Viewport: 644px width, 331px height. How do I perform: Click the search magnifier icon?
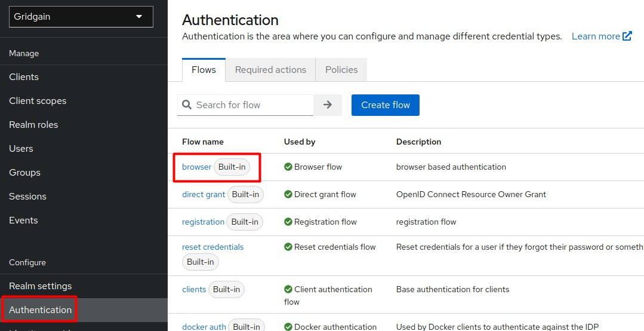186,105
